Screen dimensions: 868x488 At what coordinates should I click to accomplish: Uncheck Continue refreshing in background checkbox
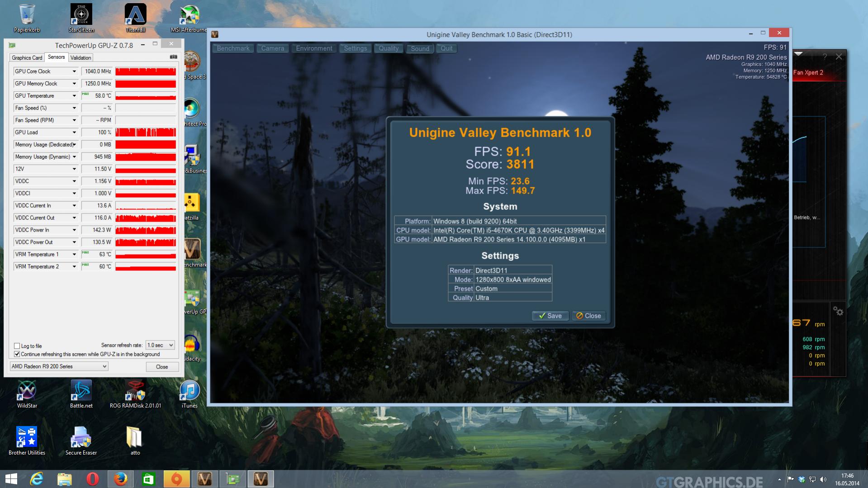point(17,354)
